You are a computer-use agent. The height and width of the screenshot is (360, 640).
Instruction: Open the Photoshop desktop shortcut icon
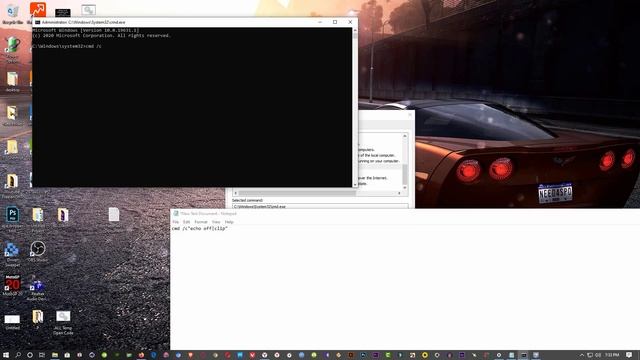click(x=12, y=214)
